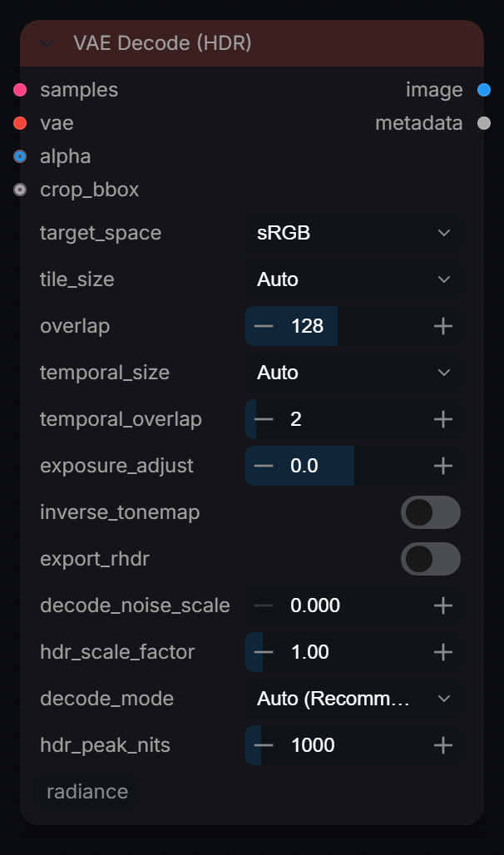Click the pink samples input socket
This screenshot has width=504, height=855.
coord(20,90)
